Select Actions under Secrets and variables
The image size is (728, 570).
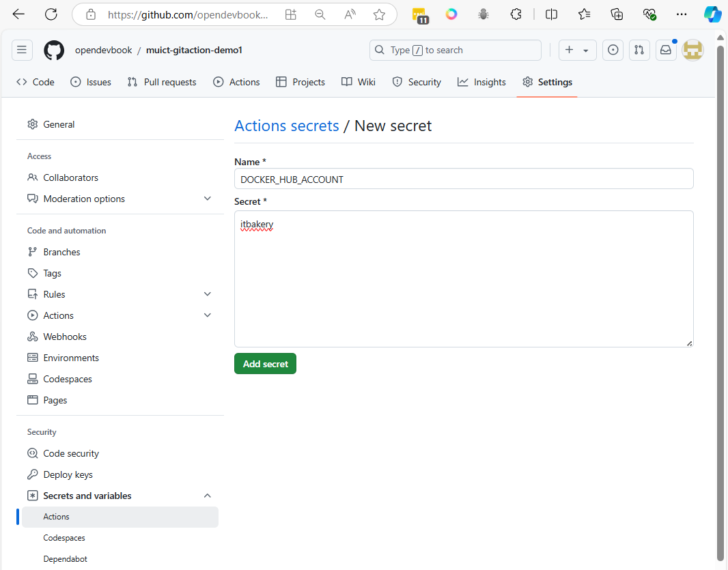tap(120, 517)
